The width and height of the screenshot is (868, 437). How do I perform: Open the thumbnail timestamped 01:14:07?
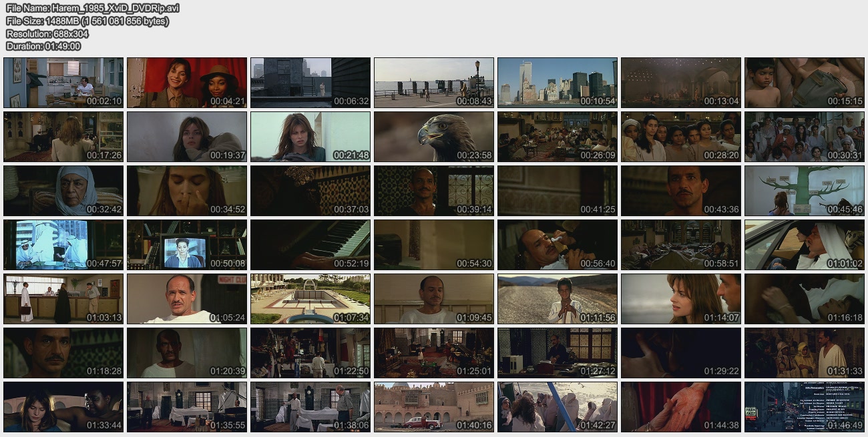point(681,299)
